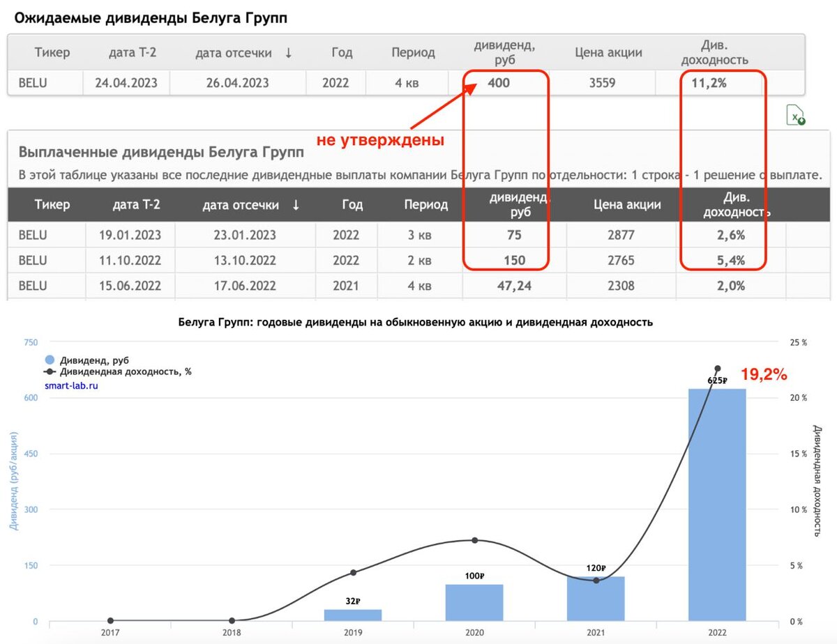837x644 pixels.
Task: Download table via Excel export icon
Action: 796,115
